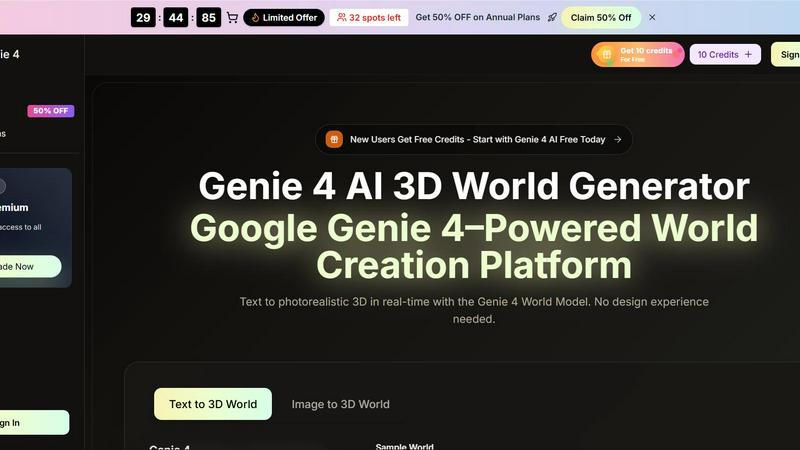The height and width of the screenshot is (450, 800).
Task: Open the 10 Credits balance button
Action: tap(725, 54)
